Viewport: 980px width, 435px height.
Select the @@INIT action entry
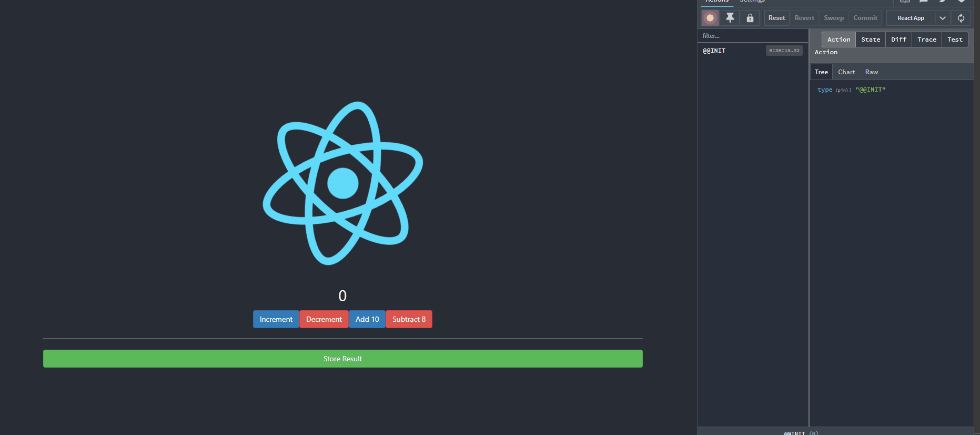752,51
